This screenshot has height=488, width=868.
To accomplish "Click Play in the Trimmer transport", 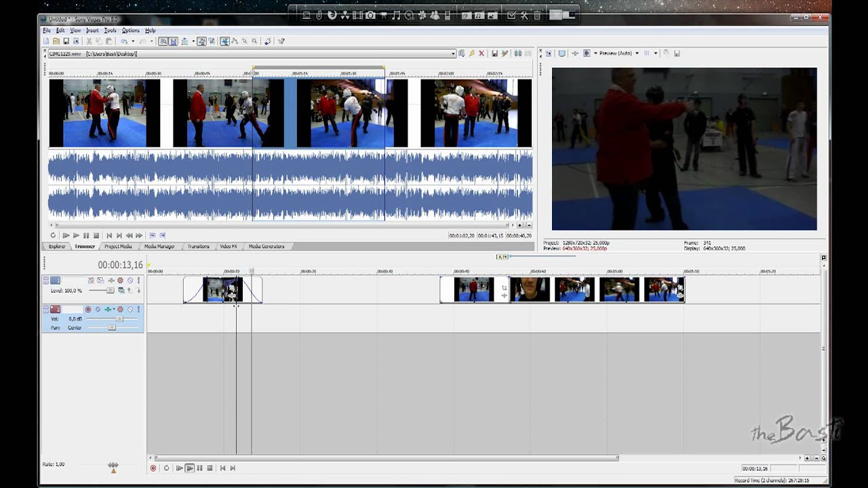I will point(76,235).
